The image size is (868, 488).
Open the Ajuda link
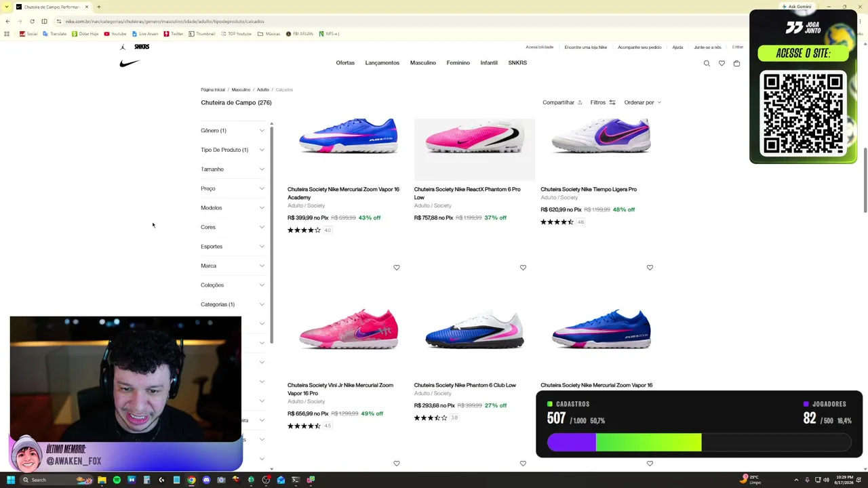(x=677, y=47)
